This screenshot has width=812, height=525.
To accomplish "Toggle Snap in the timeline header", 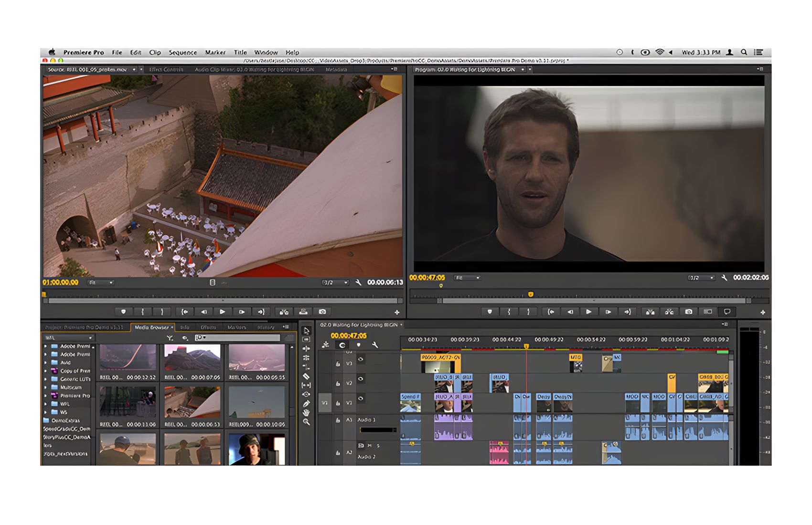I will coord(342,345).
